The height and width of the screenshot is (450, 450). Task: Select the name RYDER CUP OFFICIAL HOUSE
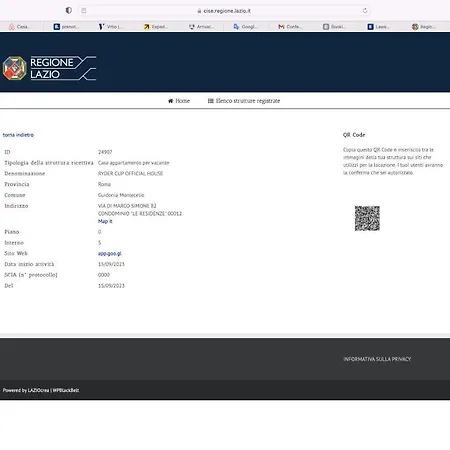(x=131, y=173)
